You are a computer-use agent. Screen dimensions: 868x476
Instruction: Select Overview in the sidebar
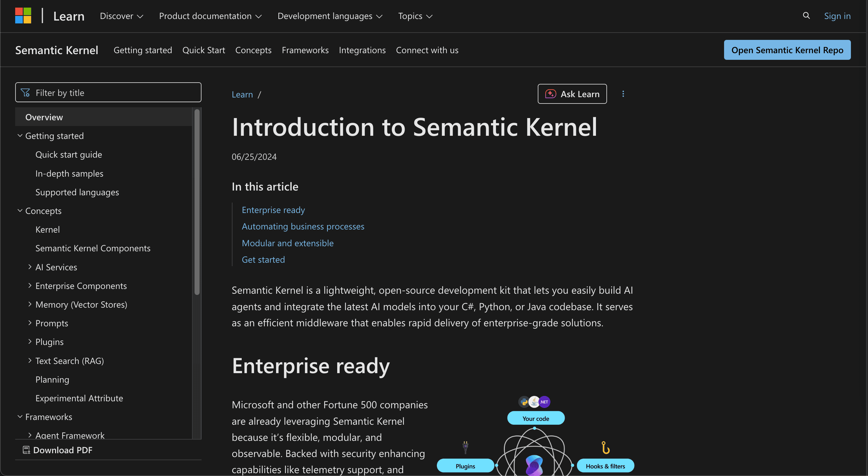(104, 117)
